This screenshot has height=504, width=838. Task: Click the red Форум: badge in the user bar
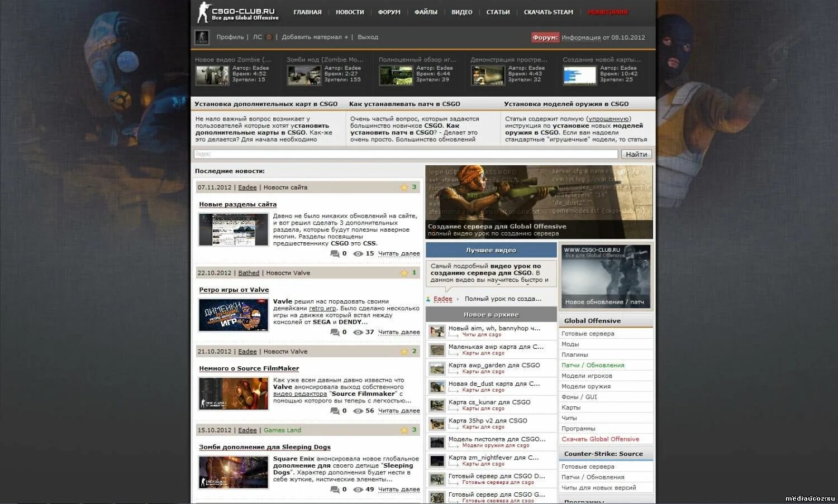point(545,37)
